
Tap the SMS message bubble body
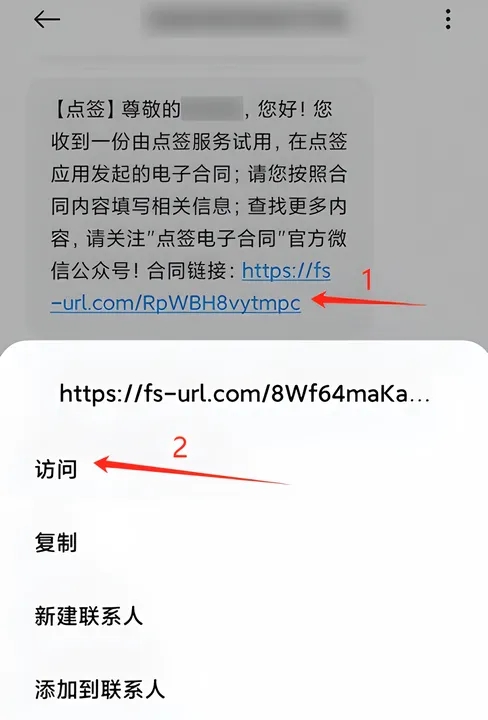coord(198,207)
